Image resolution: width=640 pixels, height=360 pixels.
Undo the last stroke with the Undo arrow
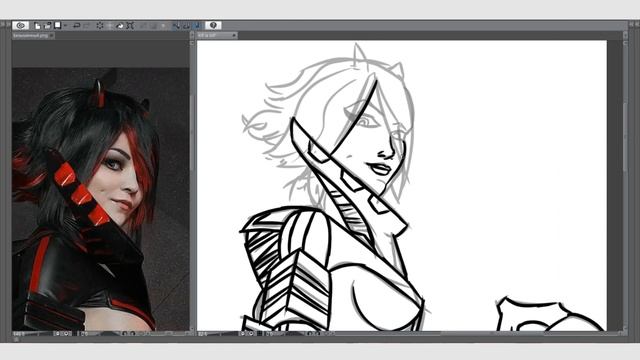(76, 25)
